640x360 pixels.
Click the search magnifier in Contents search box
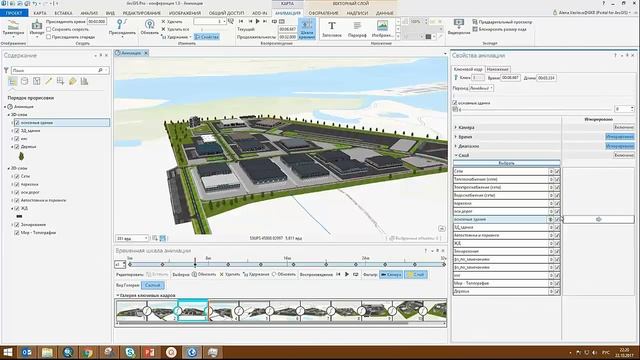coord(100,70)
